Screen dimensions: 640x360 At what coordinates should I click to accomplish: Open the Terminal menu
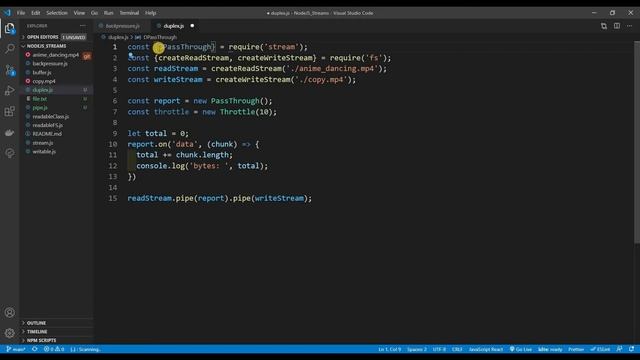coord(129,13)
